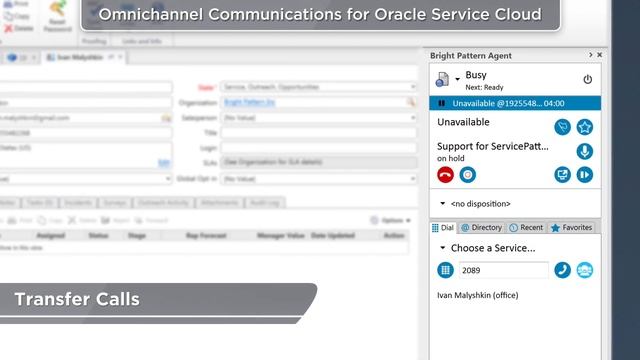Open the State dropdown field
The image size is (640, 360).
click(x=318, y=87)
